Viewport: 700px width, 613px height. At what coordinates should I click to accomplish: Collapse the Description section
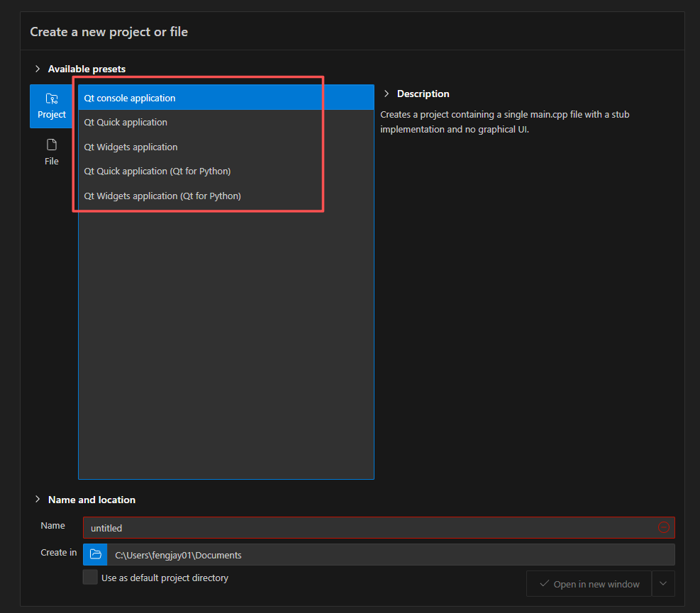[387, 94]
